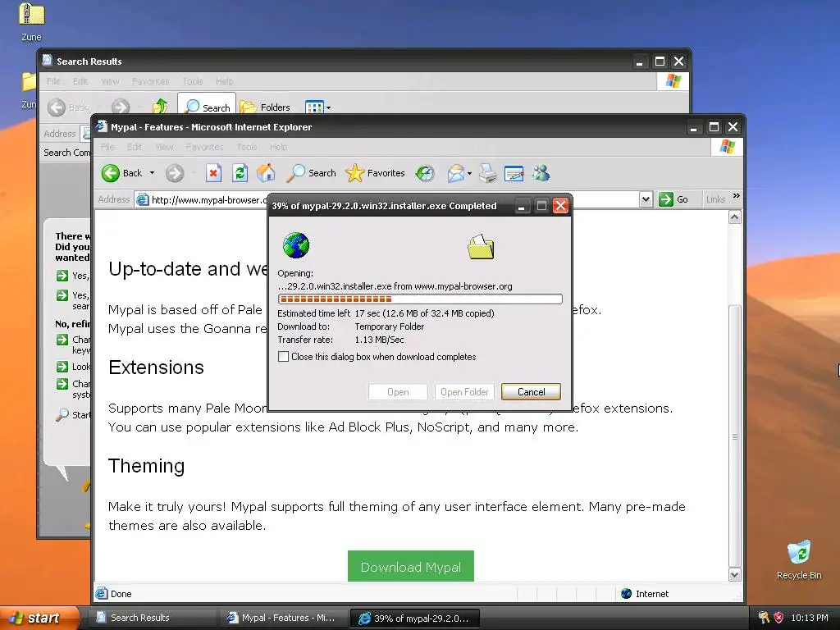
Task: Click the Forward arrow in Internet Explorer
Action: point(175,173)
